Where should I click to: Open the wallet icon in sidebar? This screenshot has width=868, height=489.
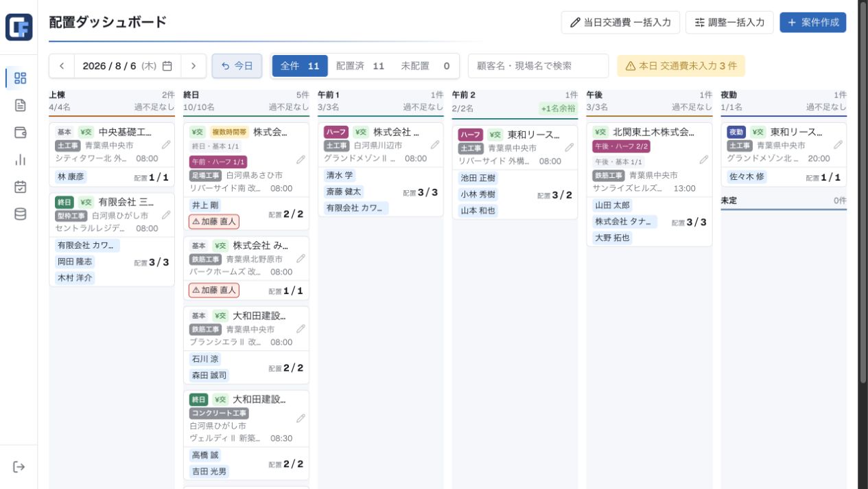[x=20, y=133]
